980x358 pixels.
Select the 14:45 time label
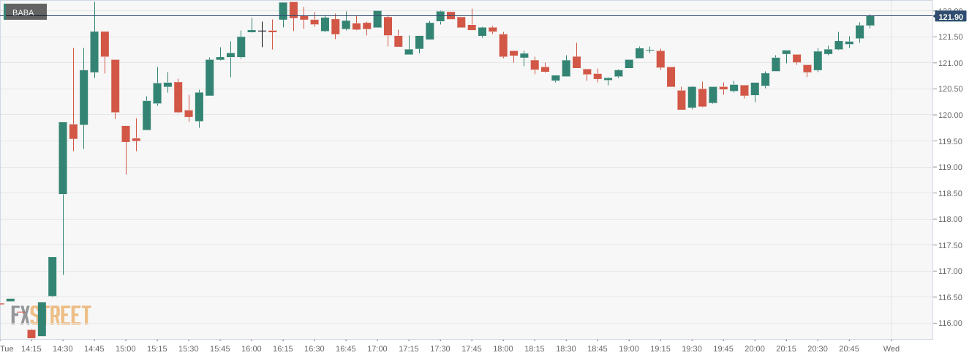coord(94,348)
